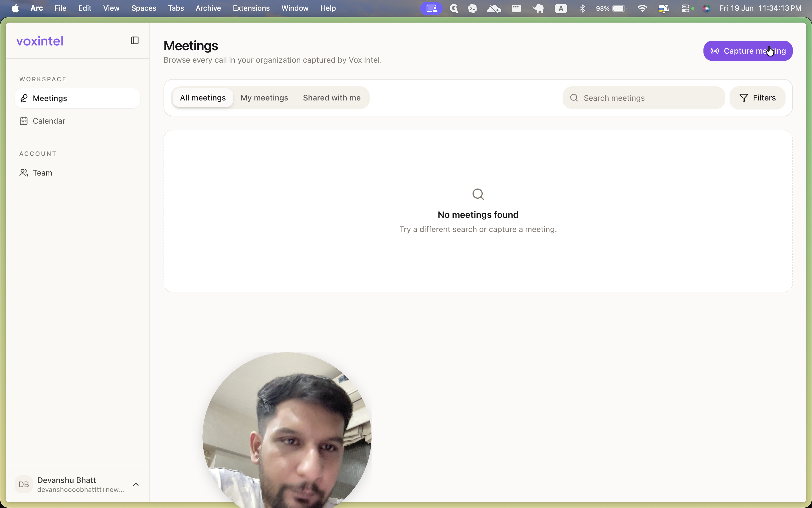Click the magnifier icon in search field
812x508 pixels.
coord(574,98)
